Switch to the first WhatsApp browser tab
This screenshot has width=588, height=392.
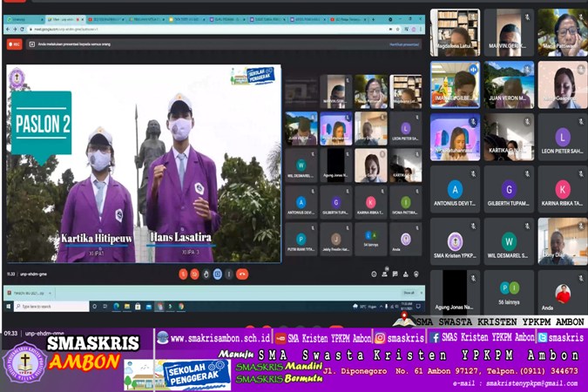pyautogui.click(x=24, y=19)
